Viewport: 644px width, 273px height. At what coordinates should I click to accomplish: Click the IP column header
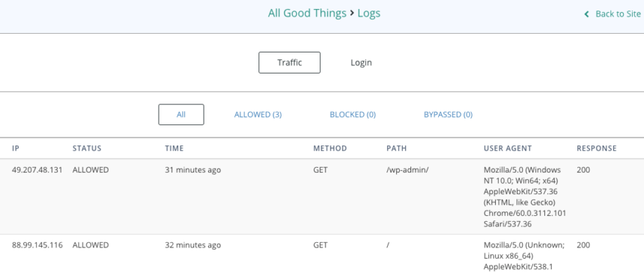[x=16, y=148]
